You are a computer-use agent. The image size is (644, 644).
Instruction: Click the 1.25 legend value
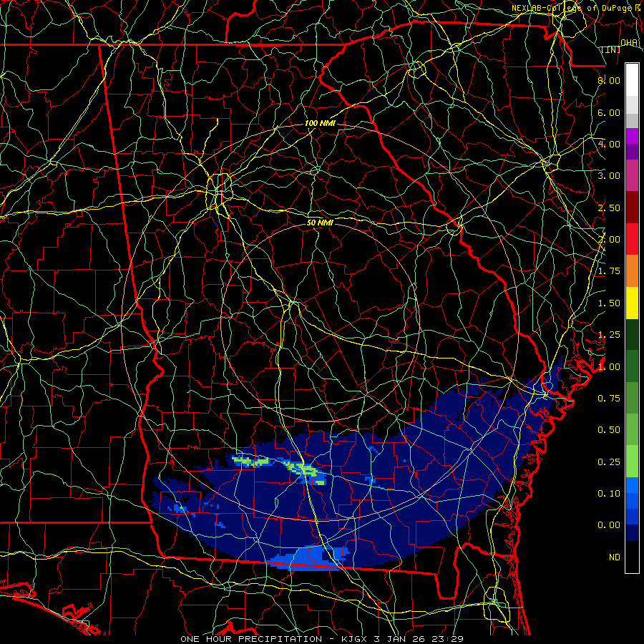pyautogui.click(x=609, y=335)
